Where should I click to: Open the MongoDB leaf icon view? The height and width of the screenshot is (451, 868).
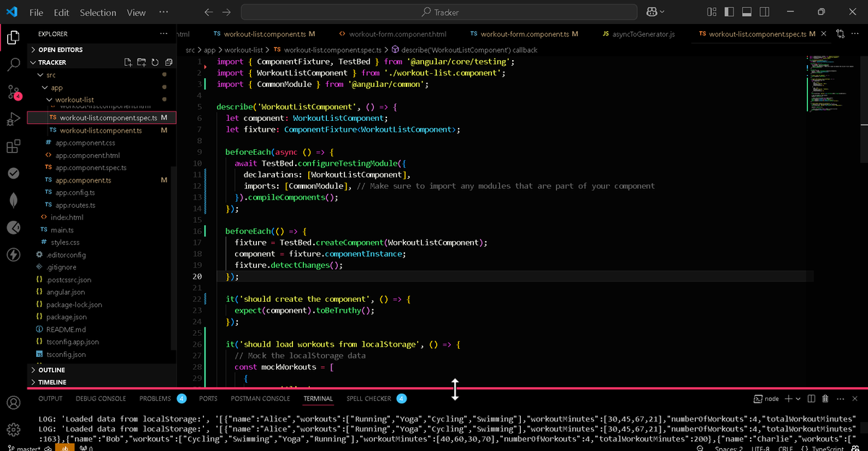(13, 201)
